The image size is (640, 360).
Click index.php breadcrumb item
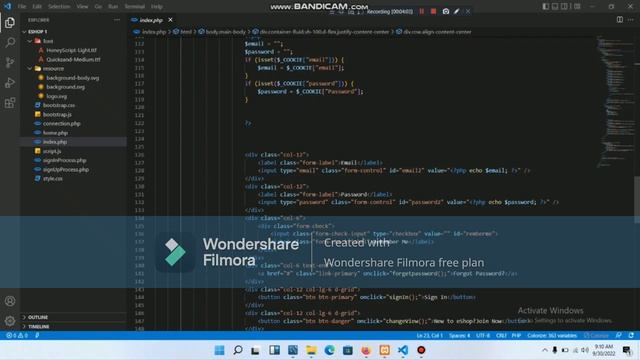click(x=153, y=32)
